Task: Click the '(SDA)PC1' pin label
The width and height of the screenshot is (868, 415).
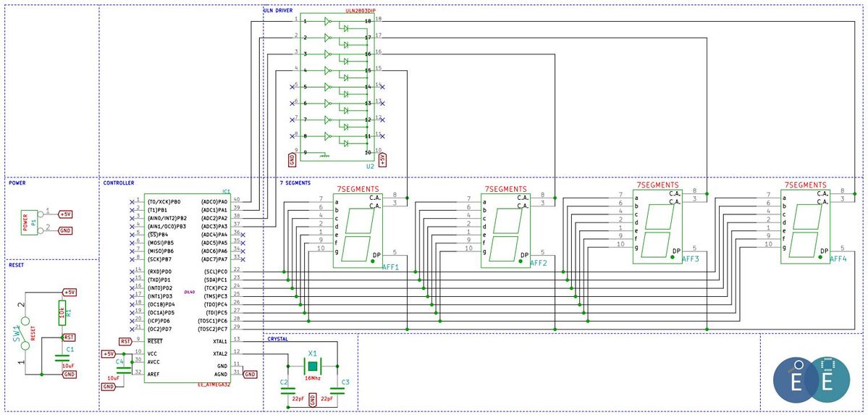Action: point(214,280)
